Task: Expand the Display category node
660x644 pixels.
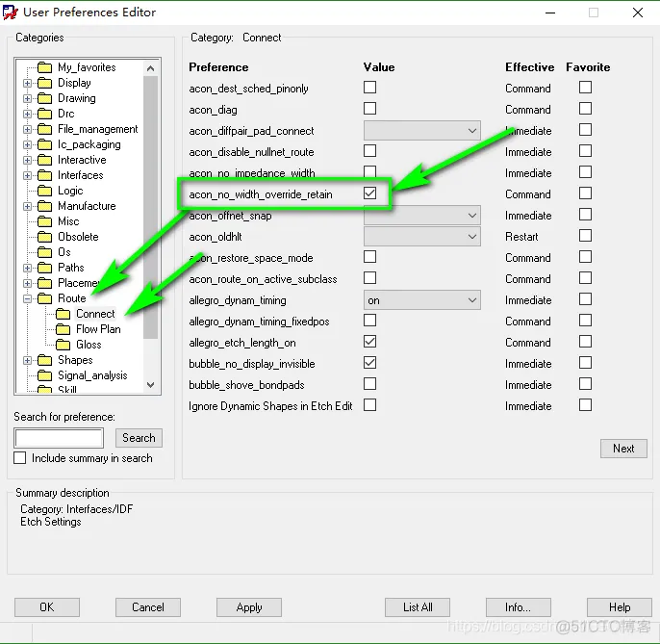Action: (27, 84)
